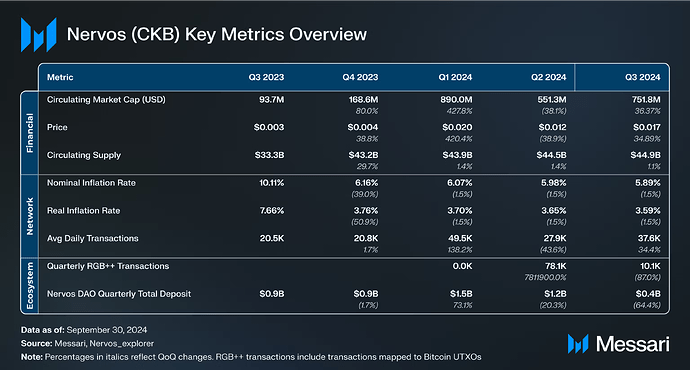This screenshot has height=370, width=690.
Task: Click the $0.017 price value
Action: tap(647, 128)
